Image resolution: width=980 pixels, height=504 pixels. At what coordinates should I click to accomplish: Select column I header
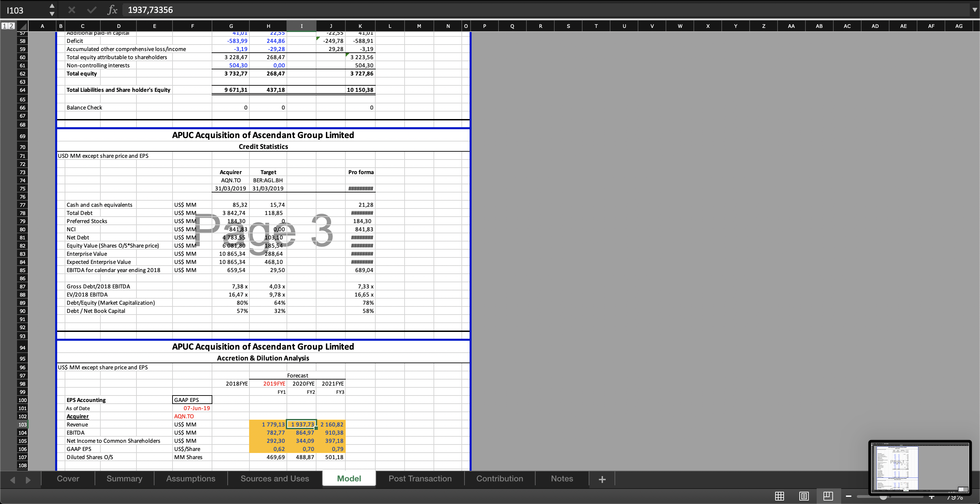point(301,26)
